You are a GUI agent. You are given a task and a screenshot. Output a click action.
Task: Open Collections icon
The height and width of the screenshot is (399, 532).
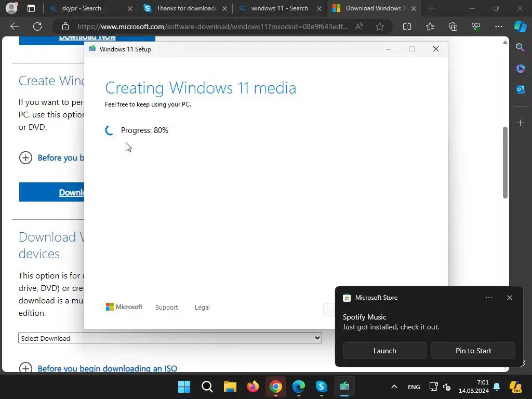coord(453,26)
